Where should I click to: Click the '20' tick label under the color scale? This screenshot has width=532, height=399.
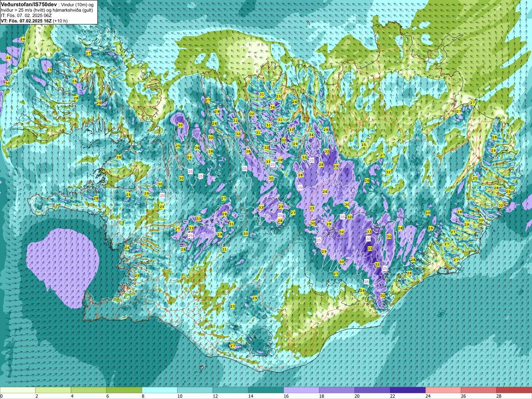pyautogui.click(x=357, y=396)
